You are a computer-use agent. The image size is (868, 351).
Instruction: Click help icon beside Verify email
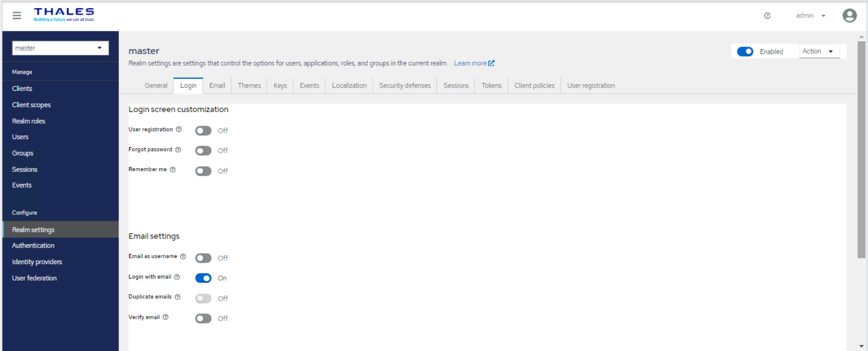pos(166,317)
